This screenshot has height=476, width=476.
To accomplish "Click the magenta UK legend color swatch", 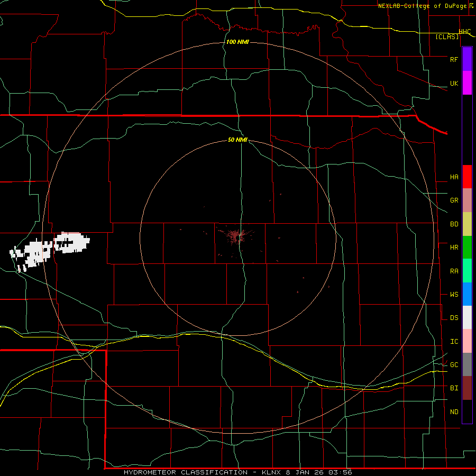I will point(467,83).
